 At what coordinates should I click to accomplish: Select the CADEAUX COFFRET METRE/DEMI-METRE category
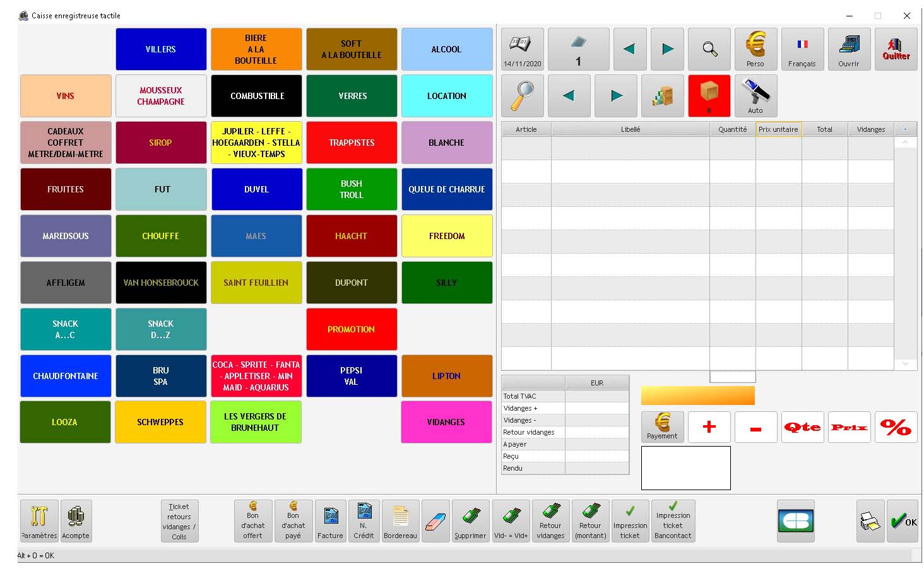(66, 143)
